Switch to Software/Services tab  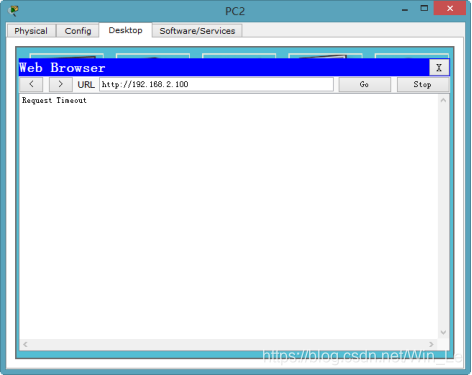point(197,31)
